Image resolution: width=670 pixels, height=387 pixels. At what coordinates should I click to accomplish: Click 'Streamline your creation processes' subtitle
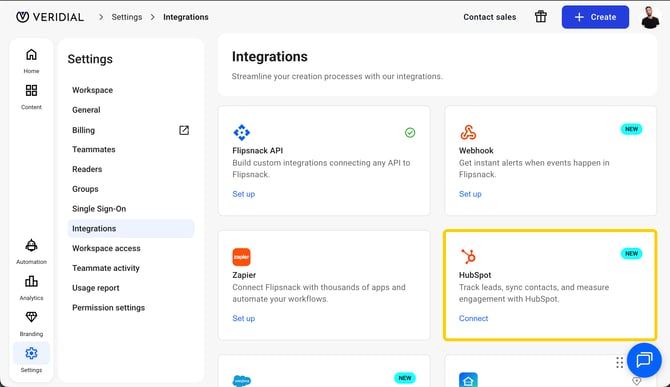pos(337,76)
